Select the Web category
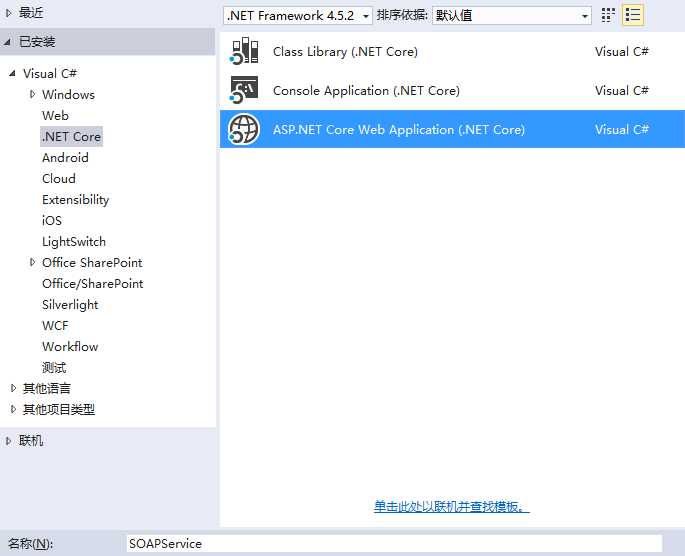The width and height of the screenshot is (685, 556). point(55,115)
